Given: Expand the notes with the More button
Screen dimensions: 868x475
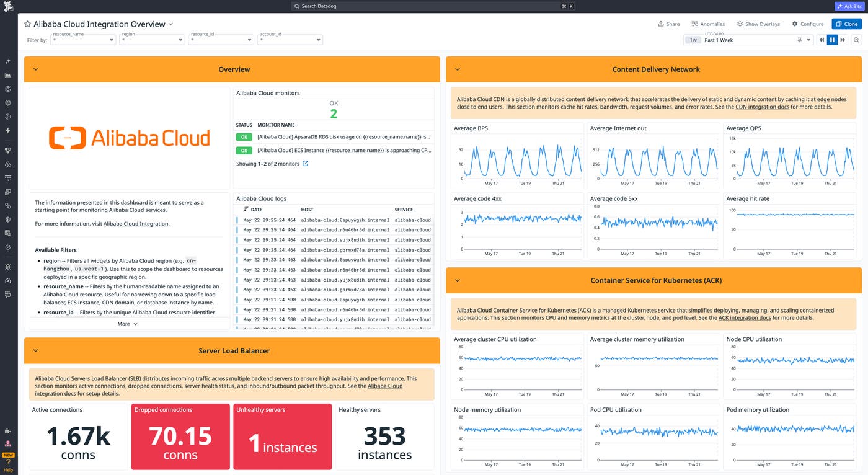Looking at the screenshot, I should pos(127,324).
